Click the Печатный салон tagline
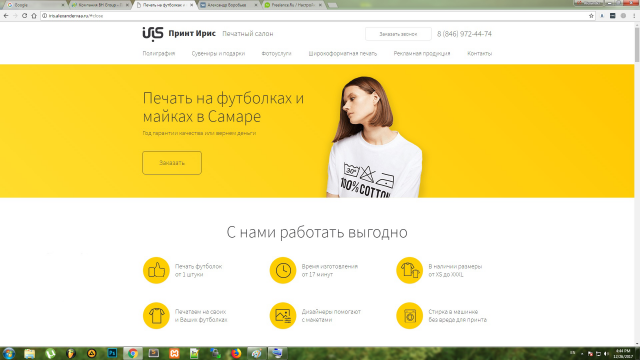 (x=248, y=33)
